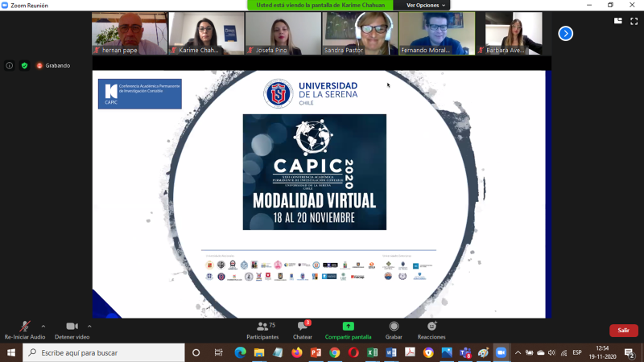644x362 pixels.
Task: Click the Grabando recording indicator
Action: click(53, 66)
